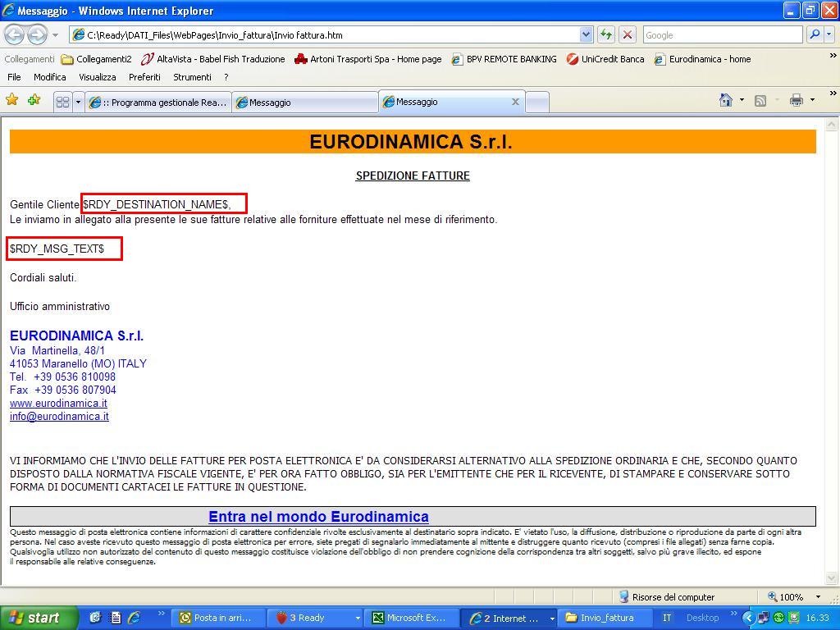Click the Quick Launch notepad document icon
The height and width of the screenshot is (630, 840).
[115, 618]
